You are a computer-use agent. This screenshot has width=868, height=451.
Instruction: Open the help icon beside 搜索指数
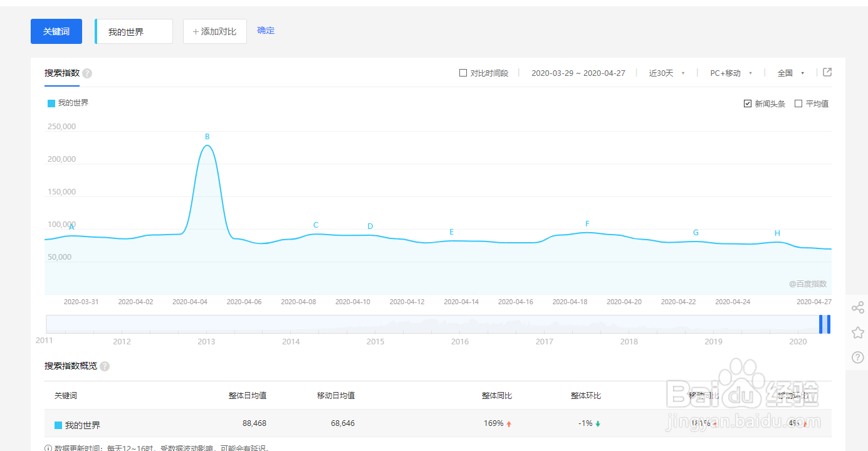click(x=87, y=73)
